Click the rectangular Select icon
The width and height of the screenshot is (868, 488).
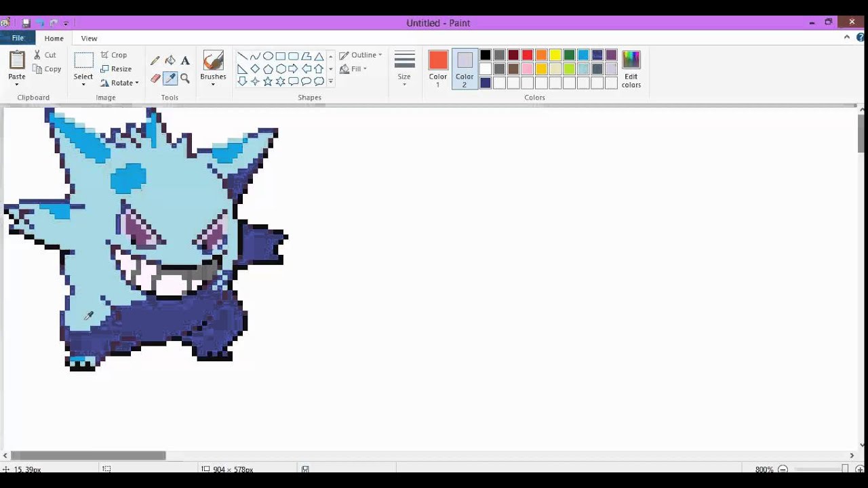(83, 61)
